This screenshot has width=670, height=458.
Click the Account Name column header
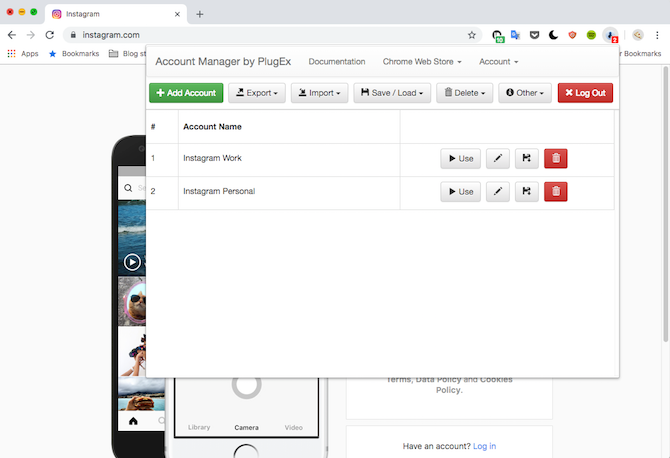coord(212,127)
